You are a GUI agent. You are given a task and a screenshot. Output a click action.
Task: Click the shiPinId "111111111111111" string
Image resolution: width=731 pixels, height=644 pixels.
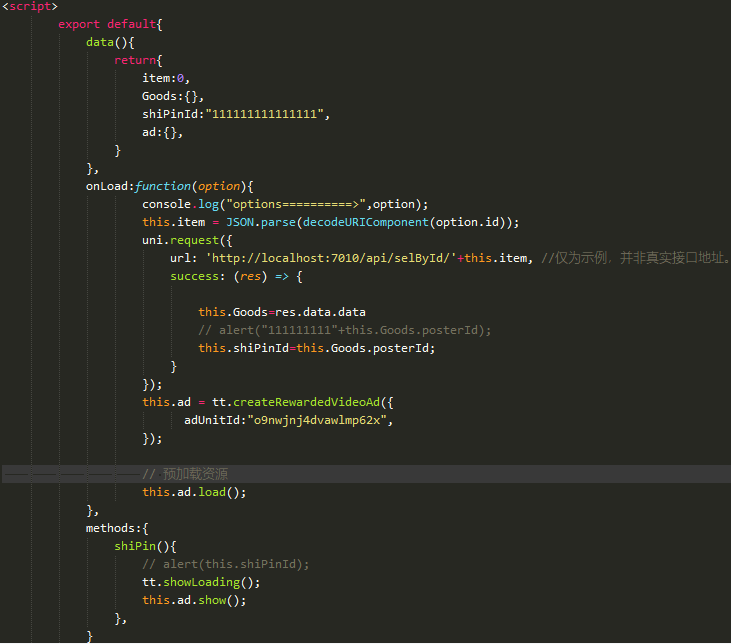[x=264, y=114]
